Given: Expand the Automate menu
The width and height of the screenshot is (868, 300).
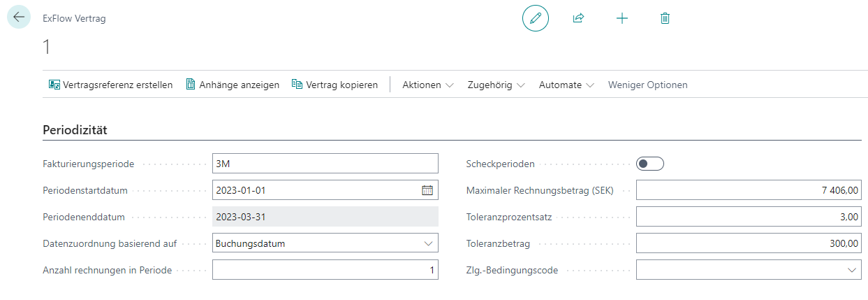Looking at the screenshot, I should pyautogui.click(x=566, y=85).
